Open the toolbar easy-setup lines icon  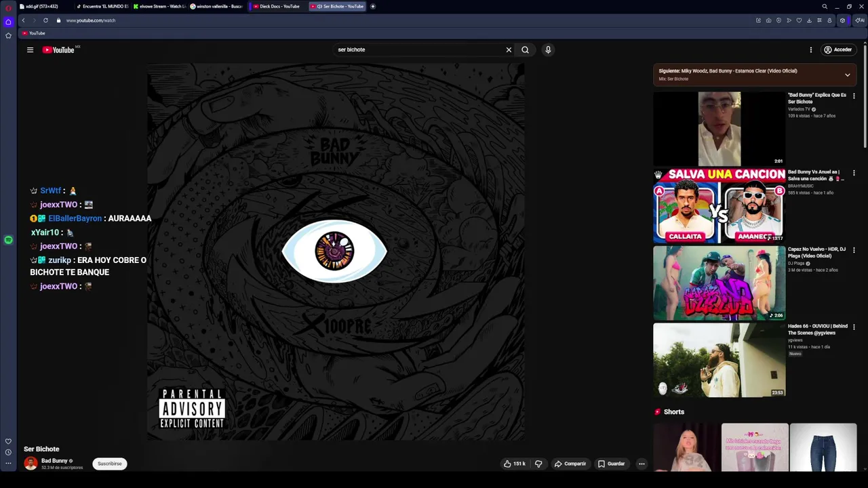[x=819, y=20]
